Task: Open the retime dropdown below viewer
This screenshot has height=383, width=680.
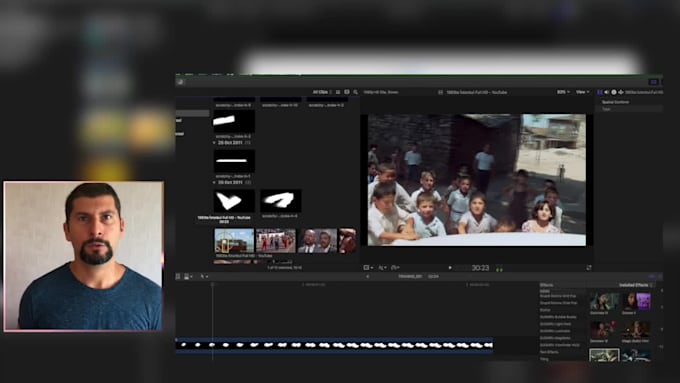Action: pyautogui.click(x=395, y=268)
